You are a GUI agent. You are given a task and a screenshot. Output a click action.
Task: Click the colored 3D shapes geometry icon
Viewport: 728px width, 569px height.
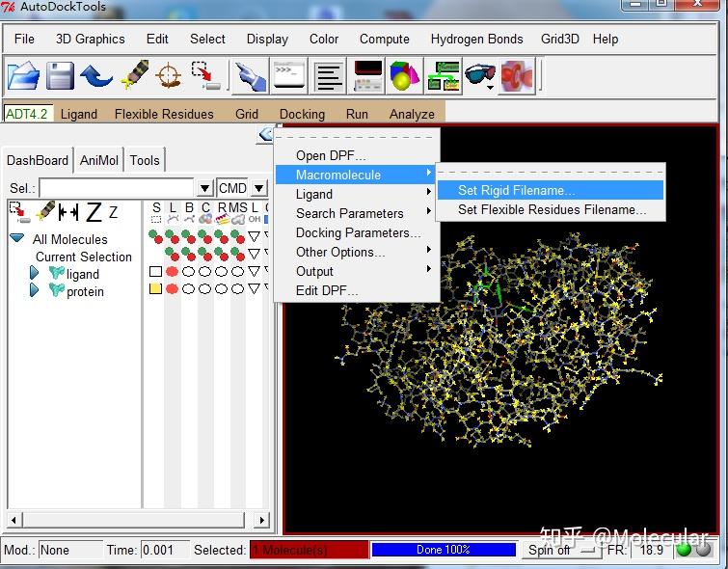[x=404, y=76]
